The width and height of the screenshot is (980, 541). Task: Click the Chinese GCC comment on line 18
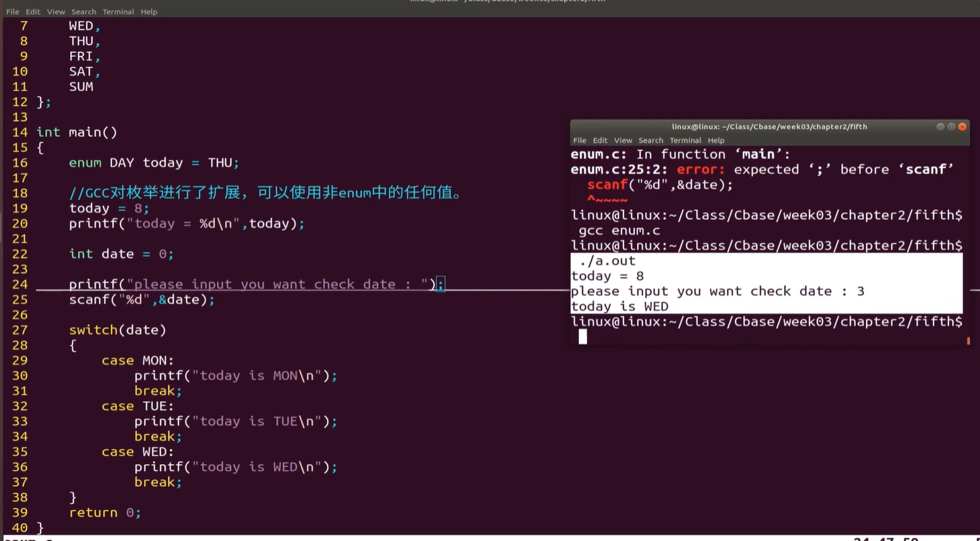[x=266, y=193]
